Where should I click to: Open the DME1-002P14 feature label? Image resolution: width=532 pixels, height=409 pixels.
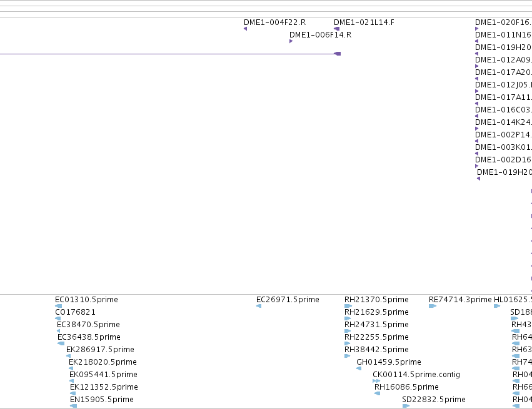(503, 135)
